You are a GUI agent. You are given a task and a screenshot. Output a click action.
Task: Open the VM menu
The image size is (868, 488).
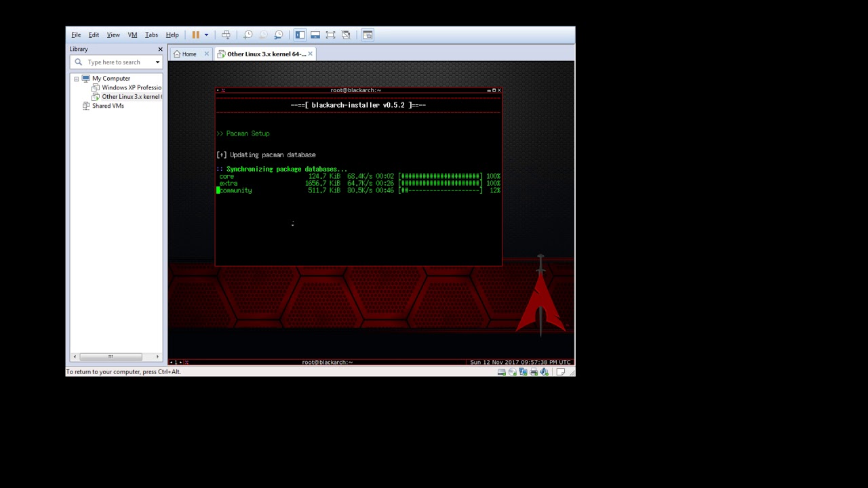click(132, 35)
